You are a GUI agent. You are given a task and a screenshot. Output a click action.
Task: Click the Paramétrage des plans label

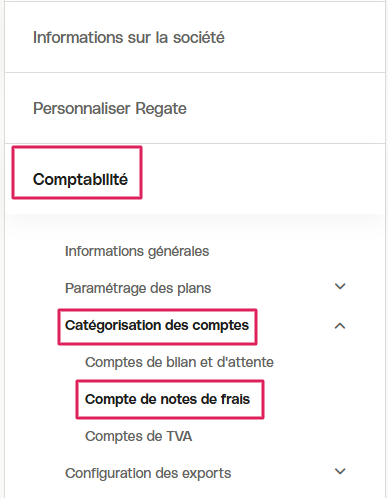[x=138, y=288]
